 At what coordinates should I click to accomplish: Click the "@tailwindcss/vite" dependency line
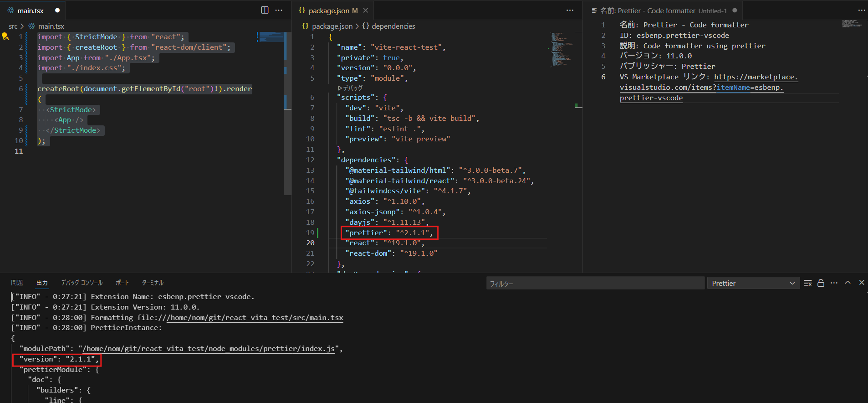tap(408, 191)
